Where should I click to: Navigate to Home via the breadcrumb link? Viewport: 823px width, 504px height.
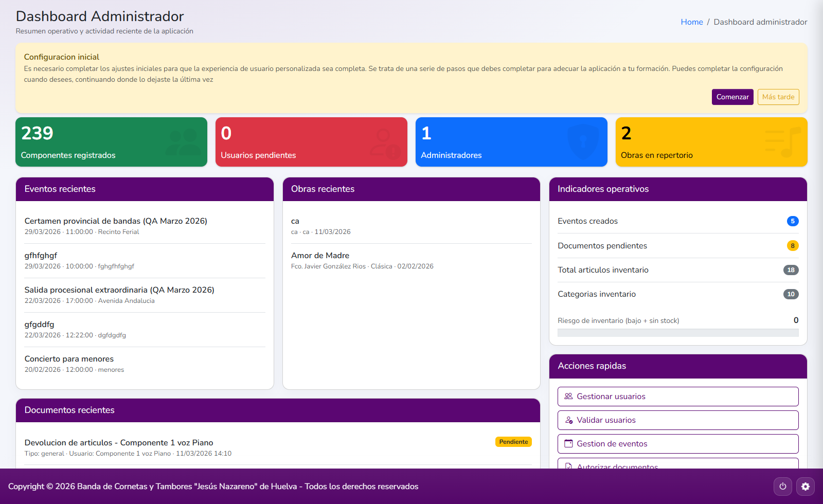[x=691, y=22]
